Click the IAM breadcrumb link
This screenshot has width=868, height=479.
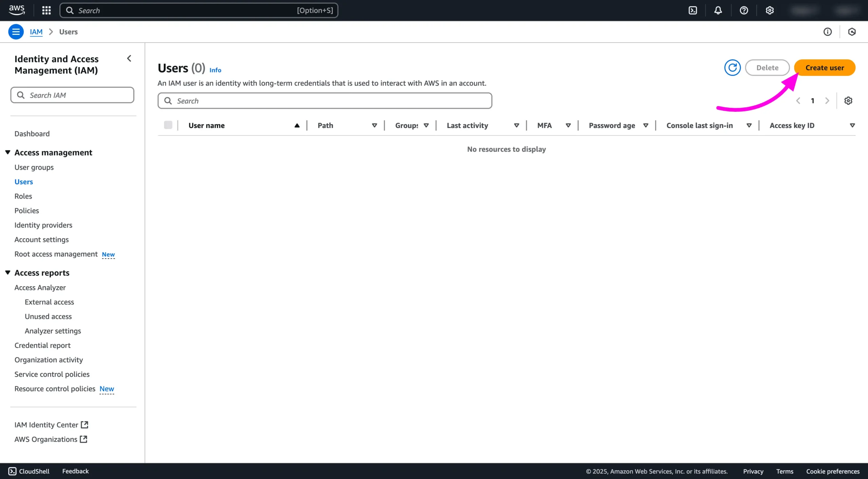tap(36, 32)
